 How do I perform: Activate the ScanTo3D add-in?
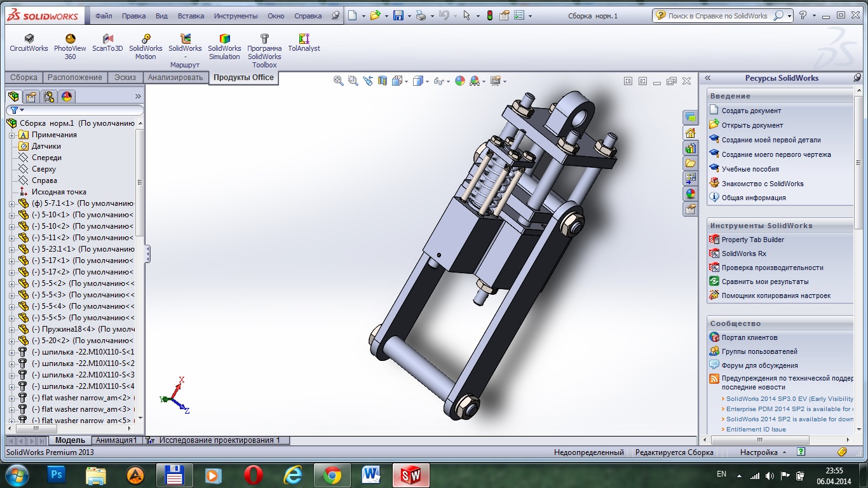(x=107, y=43)
